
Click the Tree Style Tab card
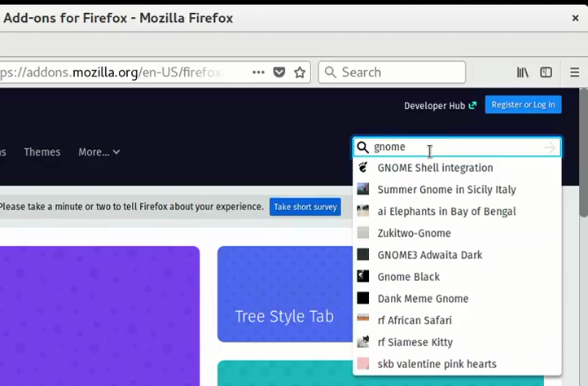tap(284, 316)
